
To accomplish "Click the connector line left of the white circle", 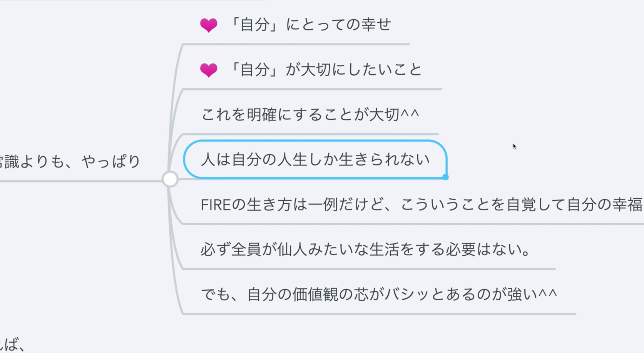I will pos(81,181).
